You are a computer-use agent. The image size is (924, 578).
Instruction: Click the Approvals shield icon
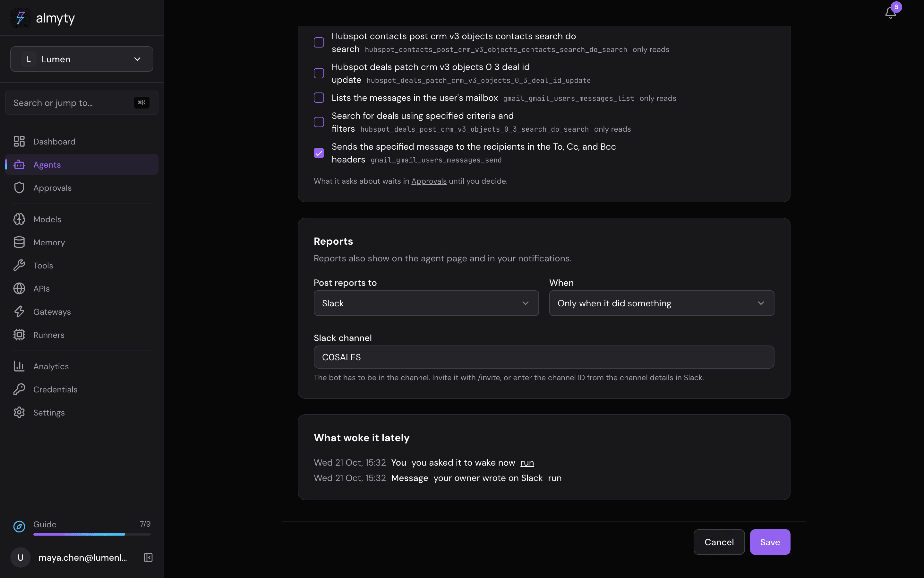click(x=19, y=188)
